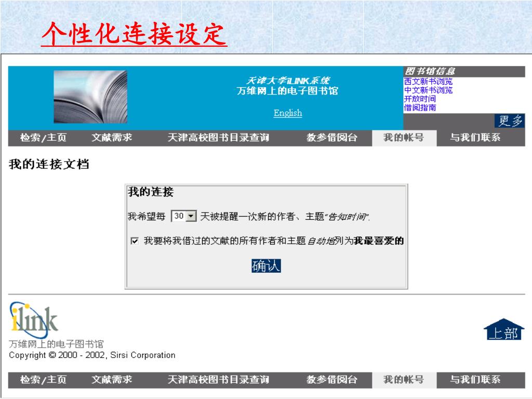The width and height of the screenshot is (532, 399).
Task: Open the 开放时间 link
Action: point(420,99)
